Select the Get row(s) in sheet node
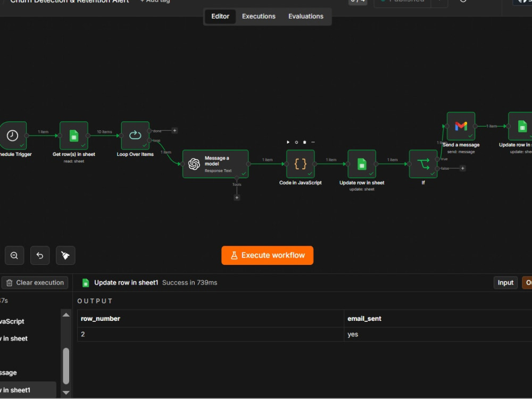532x399 pixels. click(x=73, y=135)
